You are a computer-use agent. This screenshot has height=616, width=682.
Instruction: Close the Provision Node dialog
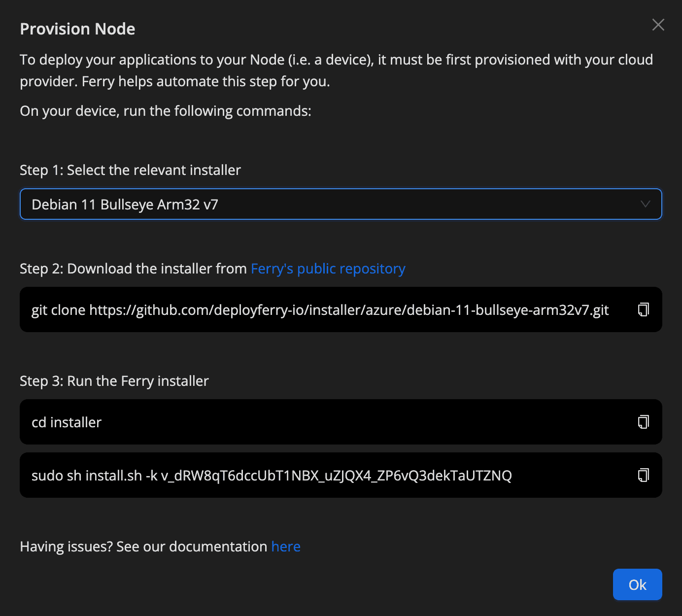658,25
